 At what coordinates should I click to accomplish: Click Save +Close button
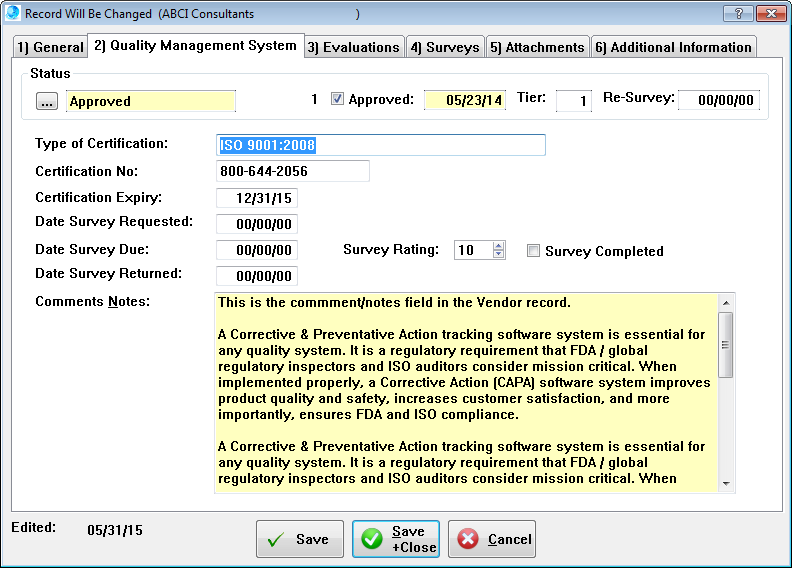coord(395,539)
